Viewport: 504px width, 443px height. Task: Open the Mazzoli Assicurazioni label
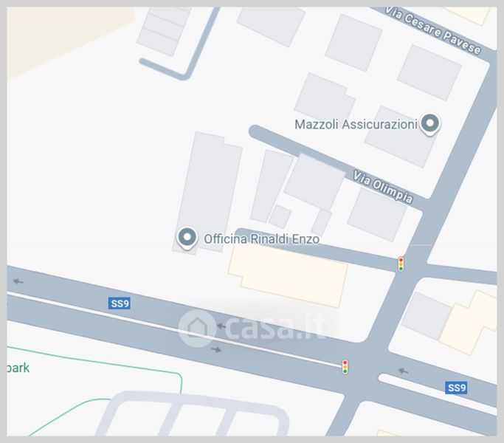tap(356, 124)
